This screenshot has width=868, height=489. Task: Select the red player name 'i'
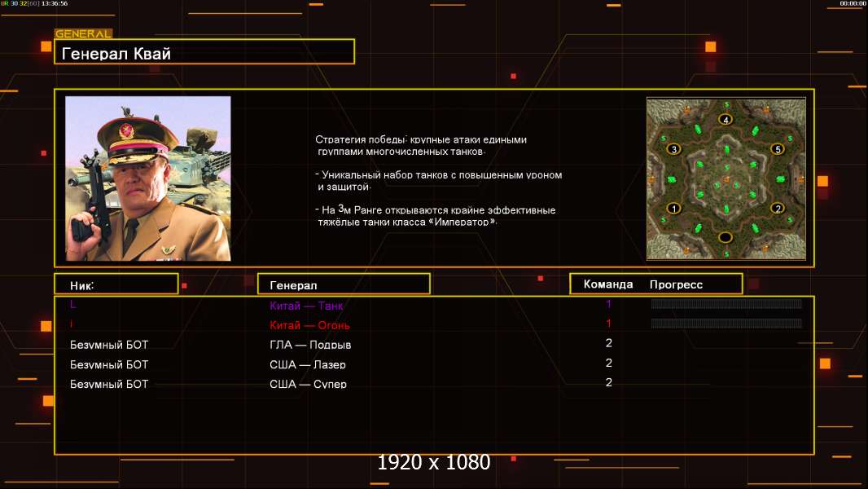click(x=72, y=324)
